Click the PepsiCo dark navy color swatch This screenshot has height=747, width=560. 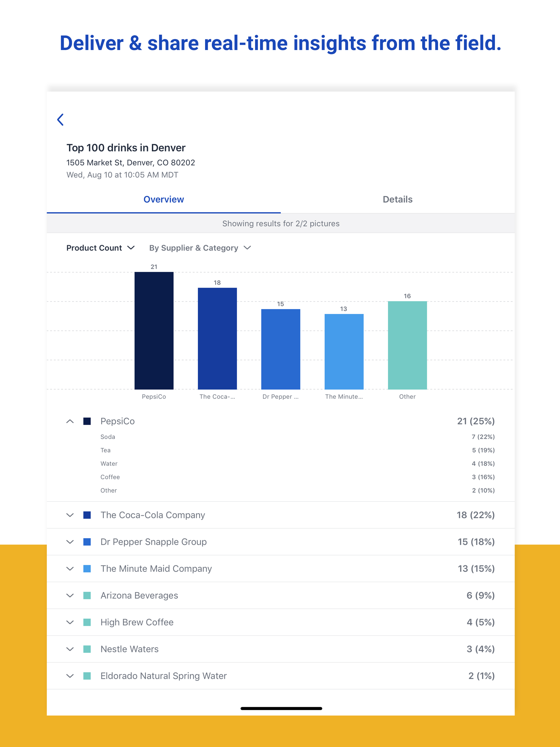(x=87, y=421)
